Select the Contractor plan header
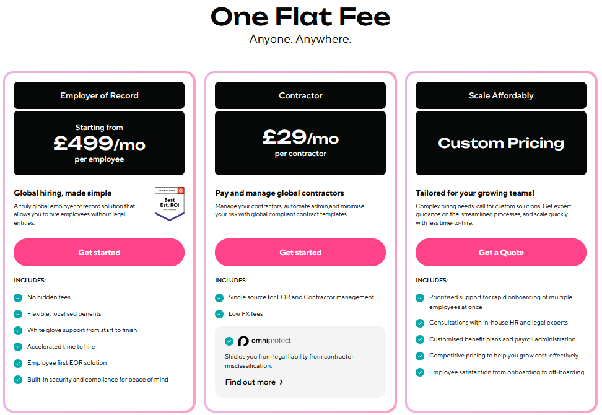Image resolution: width=602 pixels, height=415 pixels. click(300, 95)
